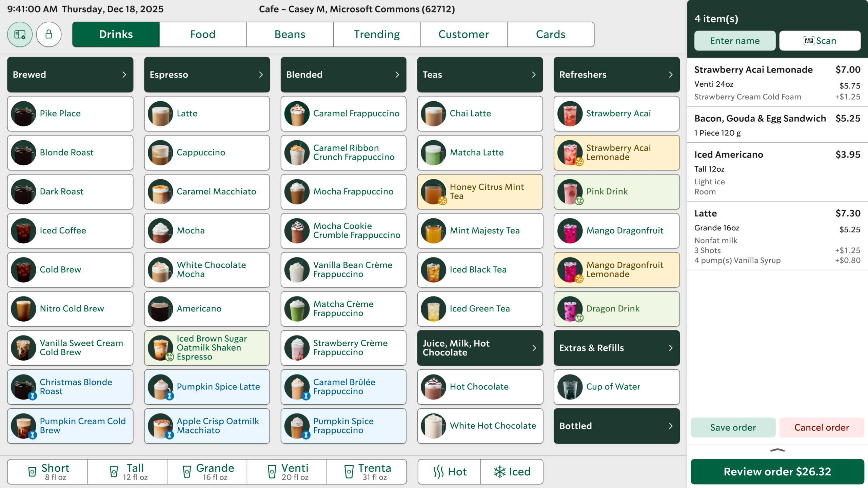Tap the Cup of Water icon
This screenshot has height=488, width=868.
pos(570,387)
